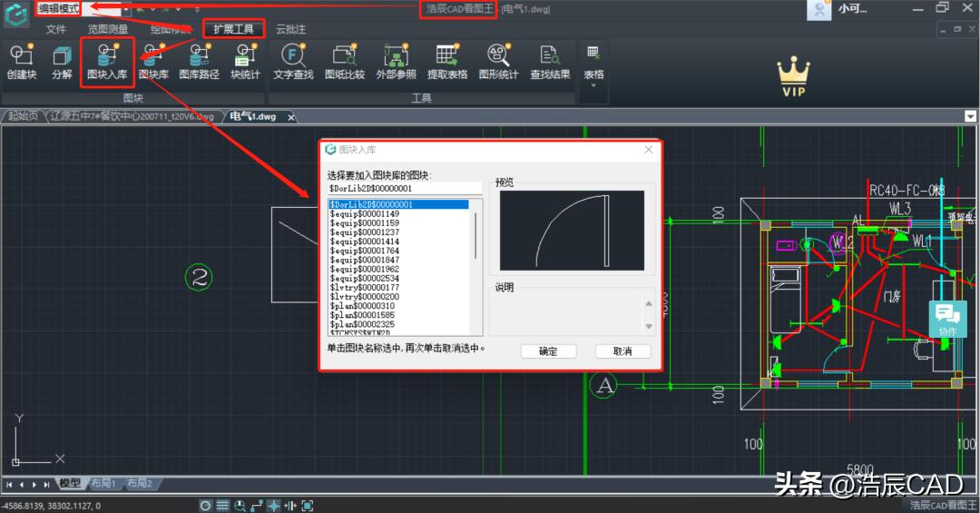This screenshot has width=980, height=513.
Task: Close the 图块入库 dialog
Action: pyautogui.click(x=648, y=150)
